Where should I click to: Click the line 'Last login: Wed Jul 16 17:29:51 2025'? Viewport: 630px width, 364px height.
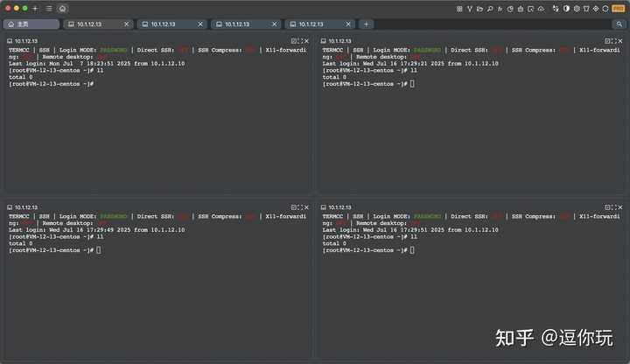(410, 230)
